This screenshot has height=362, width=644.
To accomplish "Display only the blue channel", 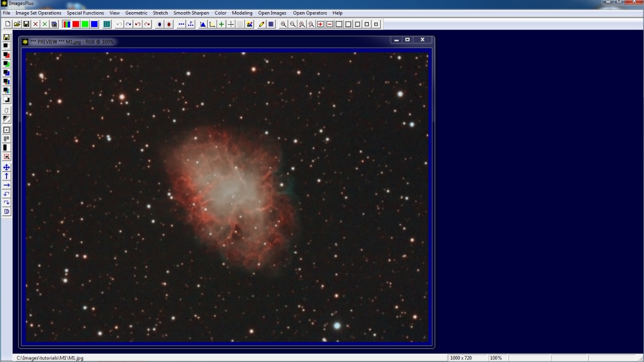I will pyautogui.click(x=94, y=24).
